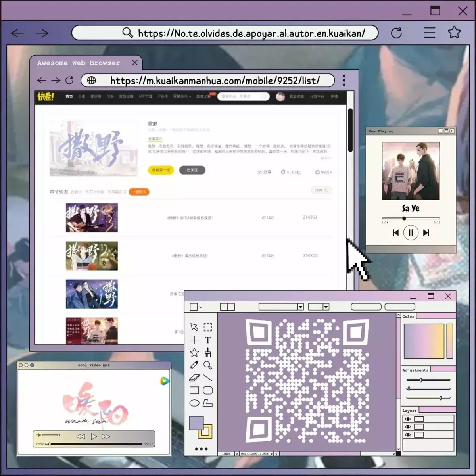Click the yellow read-first-chapter button
The height and width of the screenshot is (476, 476).
click(x=161, y=170)
